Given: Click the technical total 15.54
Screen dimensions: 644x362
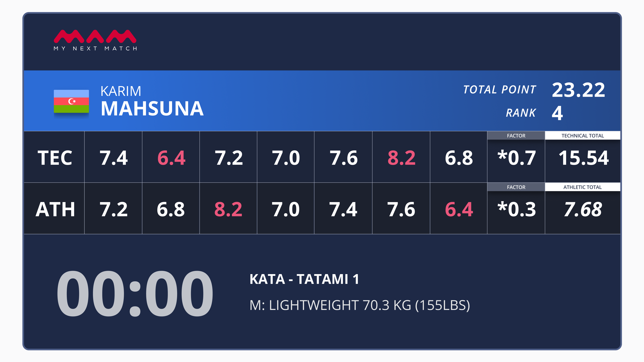Looking at the screenshot, I should (x=583, y=158).
